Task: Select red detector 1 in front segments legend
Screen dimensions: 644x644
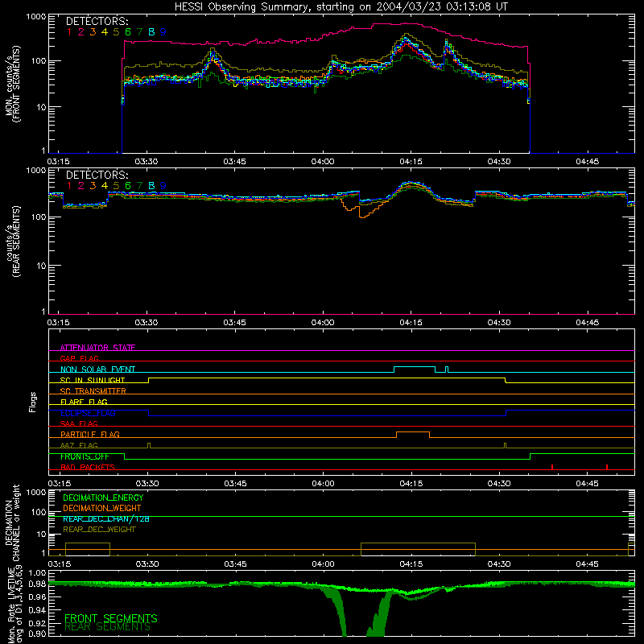Action: coord(69,32)
